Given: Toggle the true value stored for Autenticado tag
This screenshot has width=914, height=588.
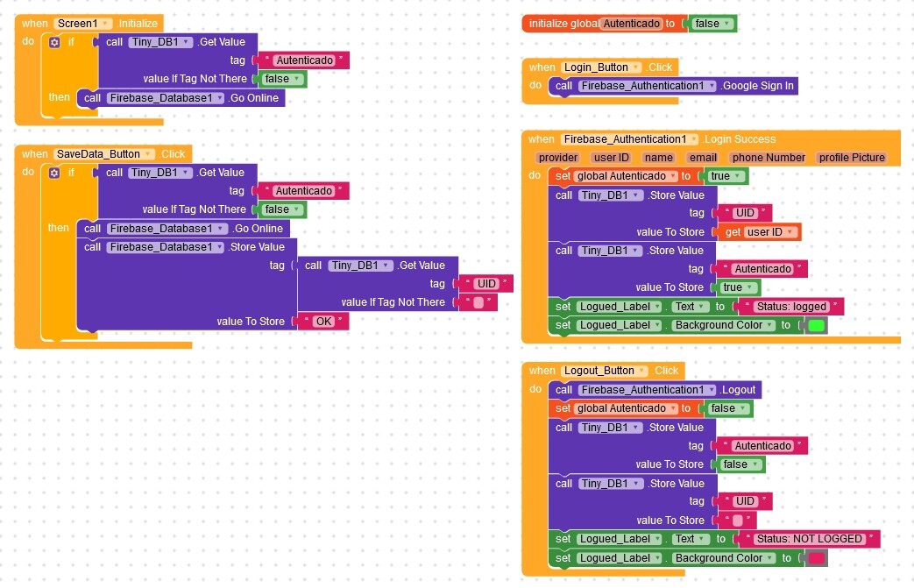Looking at the screenshot, I should (739, 287).
